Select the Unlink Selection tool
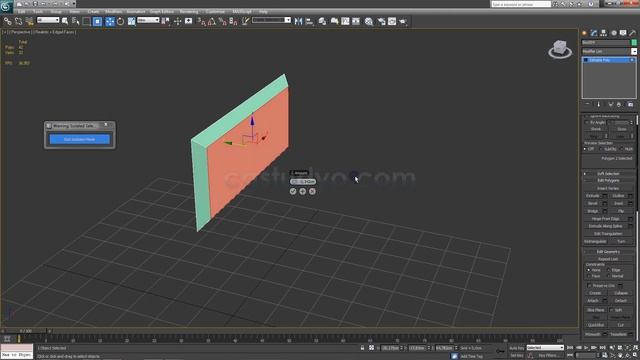Viewport: 640px width, 360px height. pyautogui.click(x=18, y=21)
